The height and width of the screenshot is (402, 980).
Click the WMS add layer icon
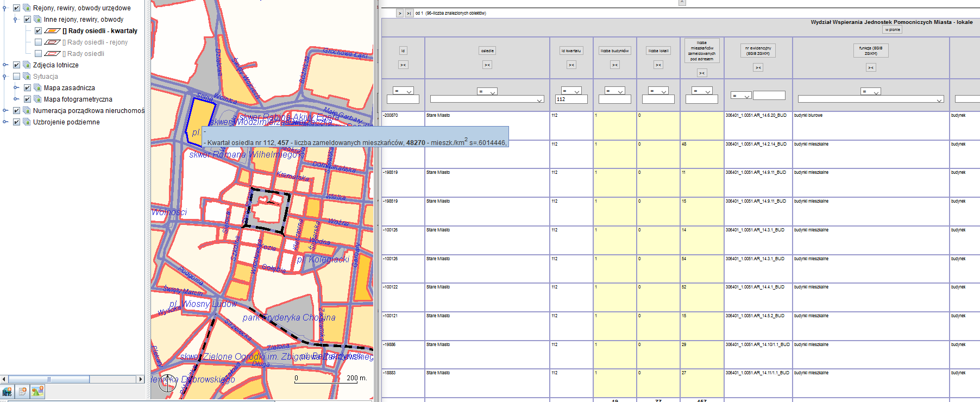pos(7,392)
